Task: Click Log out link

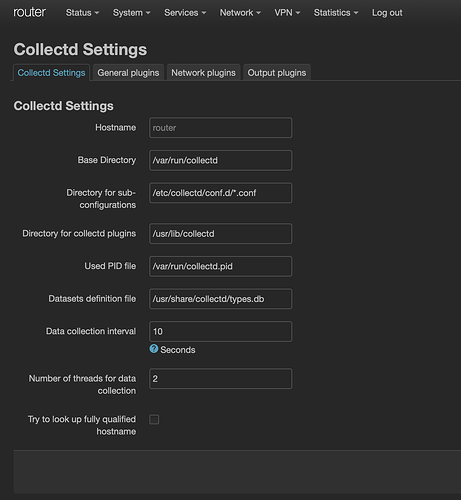Action: pyautogui.click(x=387, y=13)
